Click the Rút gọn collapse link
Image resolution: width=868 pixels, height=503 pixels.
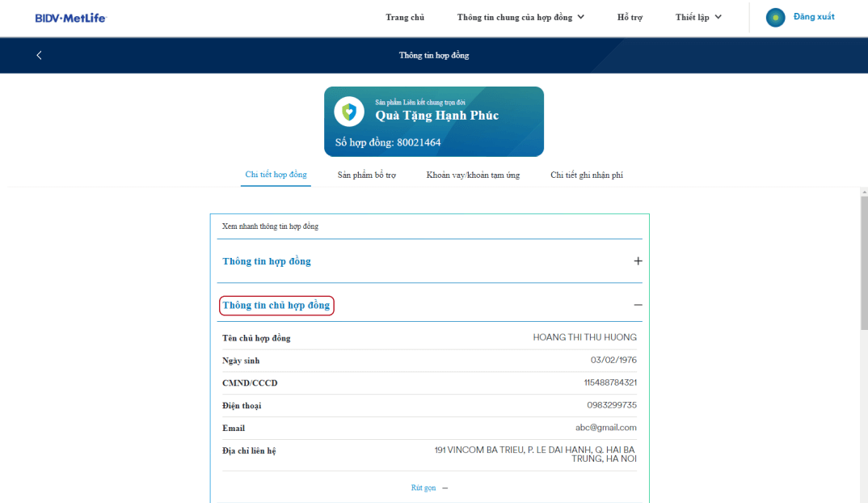click(x=429, y=488)
